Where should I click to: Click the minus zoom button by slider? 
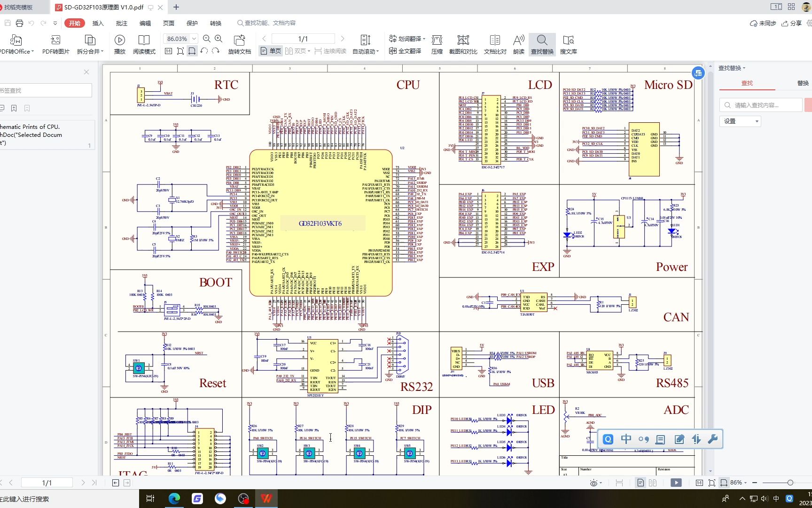click(755, 483)
